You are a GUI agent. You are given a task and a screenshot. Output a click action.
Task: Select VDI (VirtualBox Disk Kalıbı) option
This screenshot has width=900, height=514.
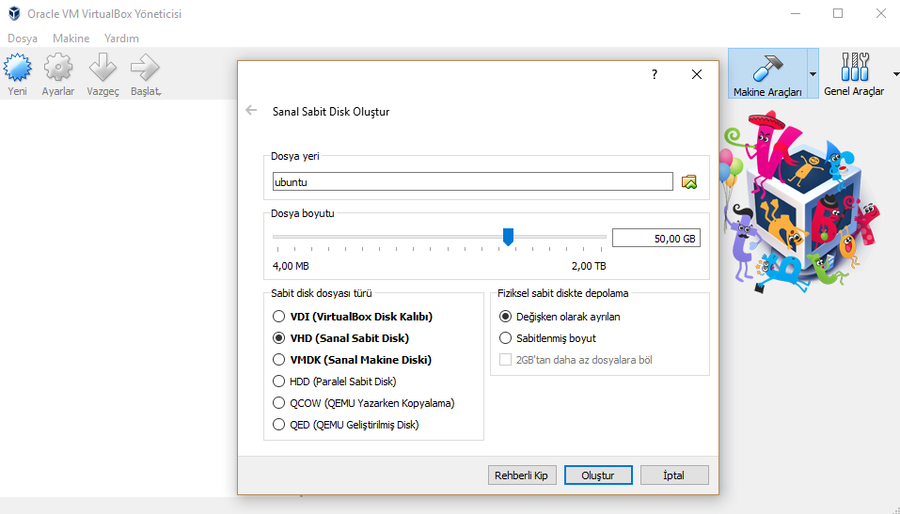point(279,317)
